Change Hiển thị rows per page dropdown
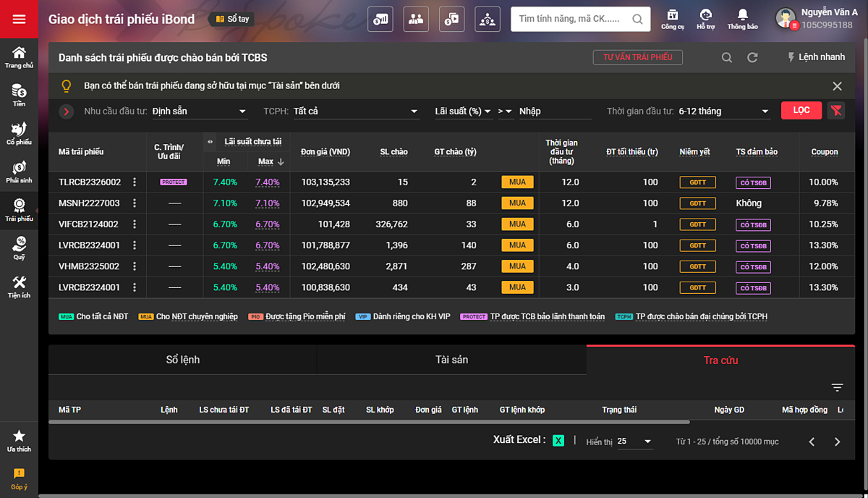Screen dimensions: 868x498 coord(634,442)
